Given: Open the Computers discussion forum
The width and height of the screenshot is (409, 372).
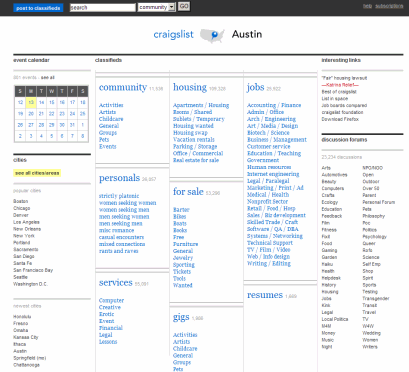Looking at the screenshot, I should [x=333, y=189].
